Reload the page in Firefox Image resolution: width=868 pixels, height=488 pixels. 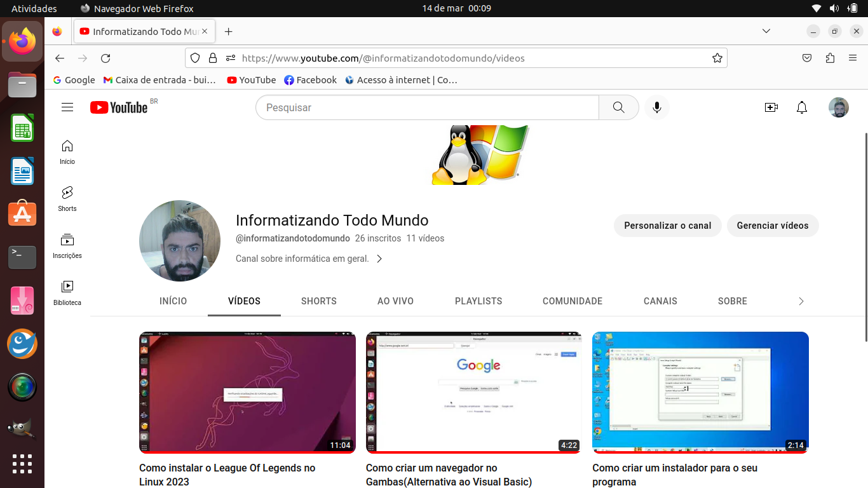pyautogui.click(x=105, y=58)
